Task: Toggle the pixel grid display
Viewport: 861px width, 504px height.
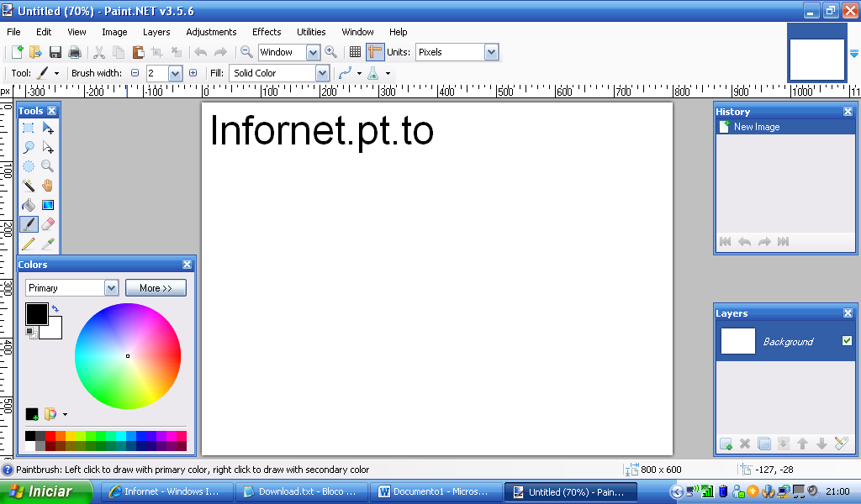Action: click(x=356, y=52)
